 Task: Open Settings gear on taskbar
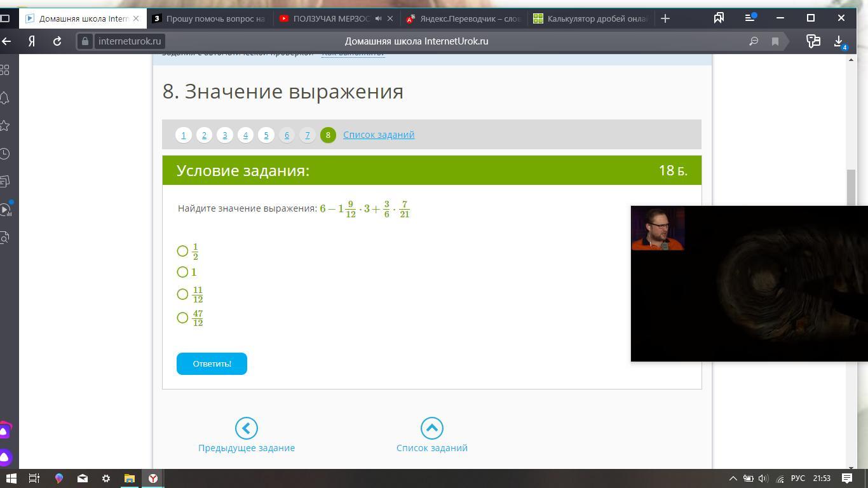tap(106, 478)
